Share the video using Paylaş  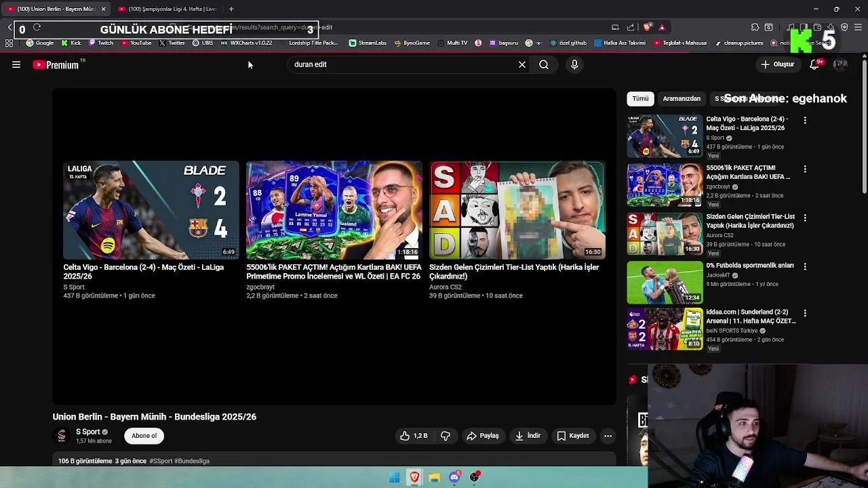[x=483, y=436]
